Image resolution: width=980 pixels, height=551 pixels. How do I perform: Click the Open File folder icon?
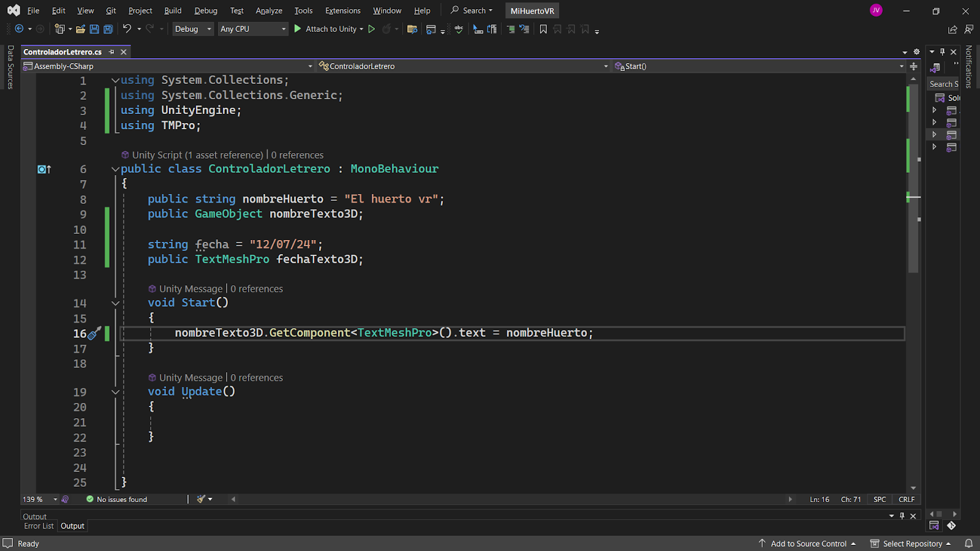(x=80, y=29)
